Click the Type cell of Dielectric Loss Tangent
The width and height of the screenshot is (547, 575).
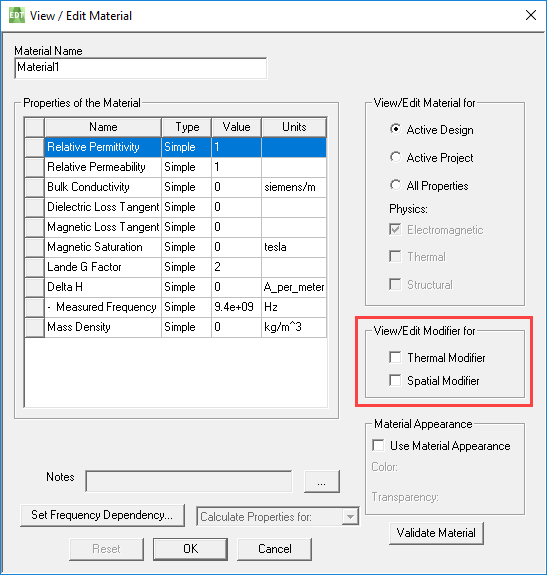187,207
